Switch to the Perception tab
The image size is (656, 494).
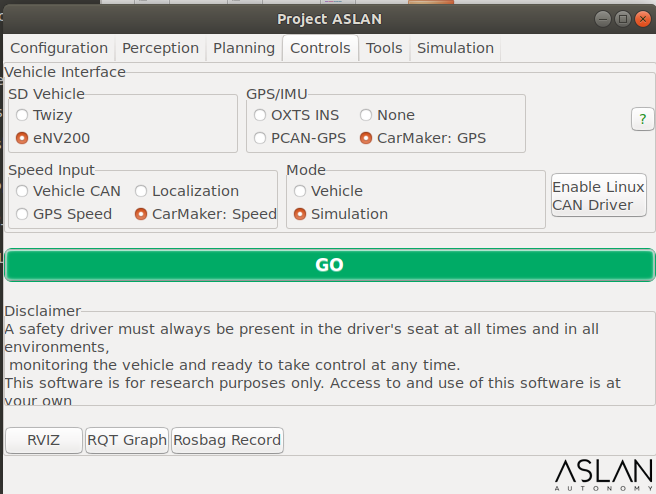click(x=160, y=48)
